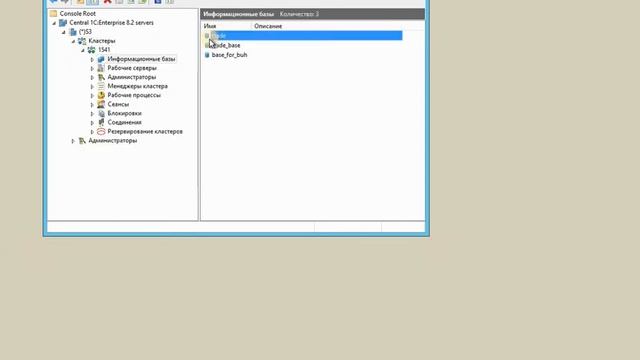640x360 pixels.
Task: Select the Менеджеры кластера icon
Action: point(101,86)
